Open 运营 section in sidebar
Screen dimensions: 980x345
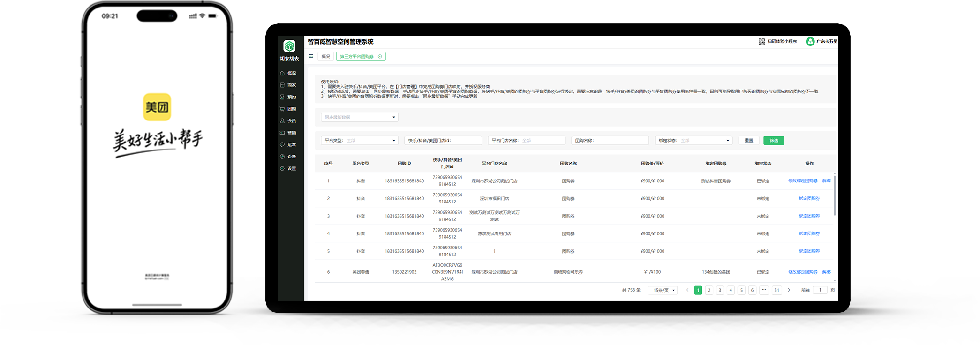pos(288,144)
